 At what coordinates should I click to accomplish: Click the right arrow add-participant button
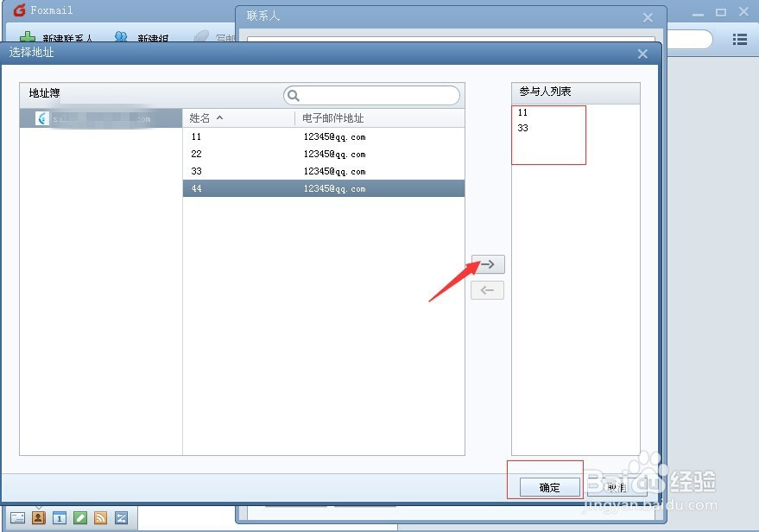coord(488,264)
